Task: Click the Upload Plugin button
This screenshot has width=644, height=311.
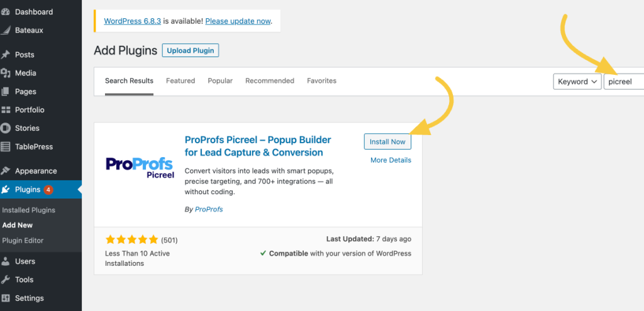Action: point(191,51)
